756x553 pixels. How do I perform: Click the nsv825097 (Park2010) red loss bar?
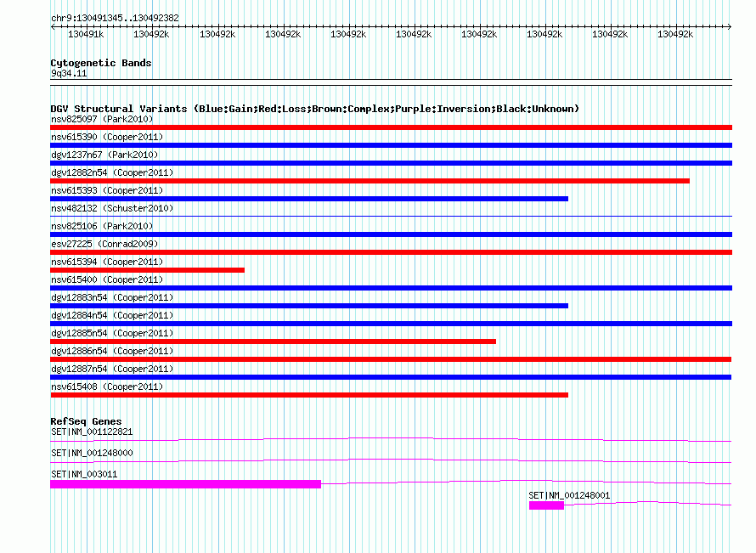(391, 127)
